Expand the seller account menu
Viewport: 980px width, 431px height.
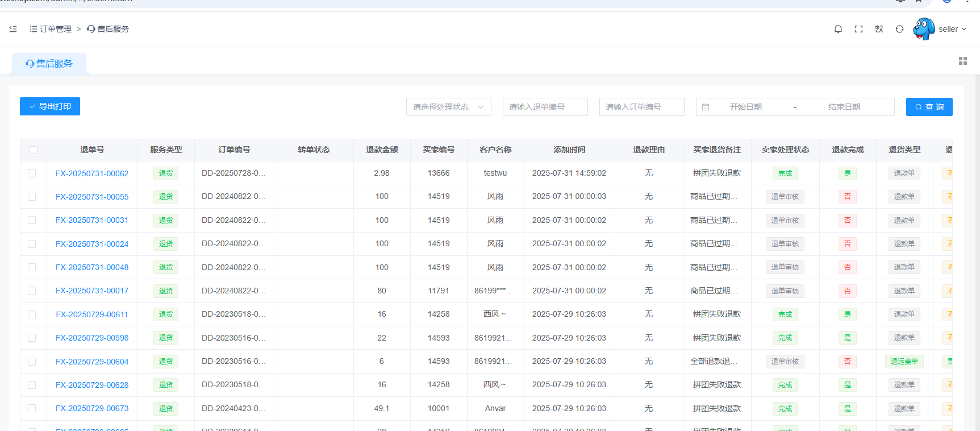952,29
